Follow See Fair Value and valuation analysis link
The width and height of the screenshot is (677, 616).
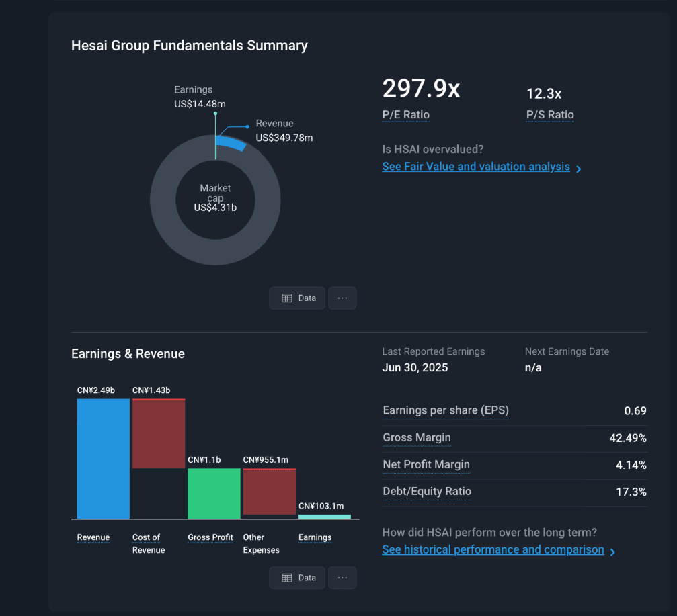(476, 167)
